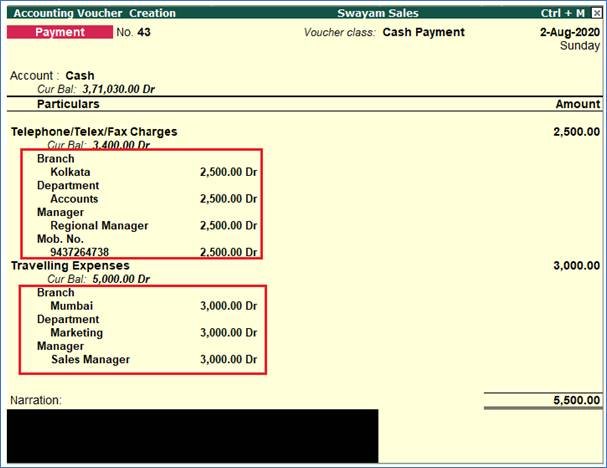Screen dimensions: 607x468
Task: Select the Travelling Expenses ledger entry
Action: coord(70,265)
